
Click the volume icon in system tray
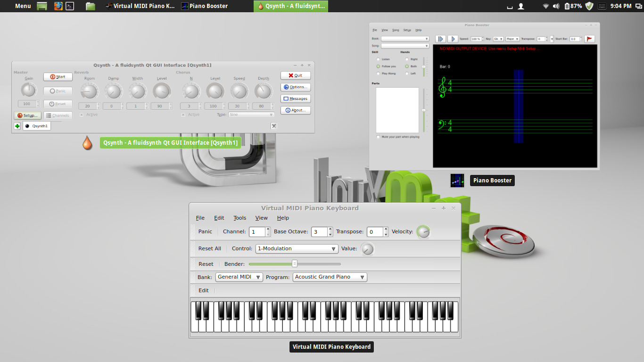click(556, 6)
